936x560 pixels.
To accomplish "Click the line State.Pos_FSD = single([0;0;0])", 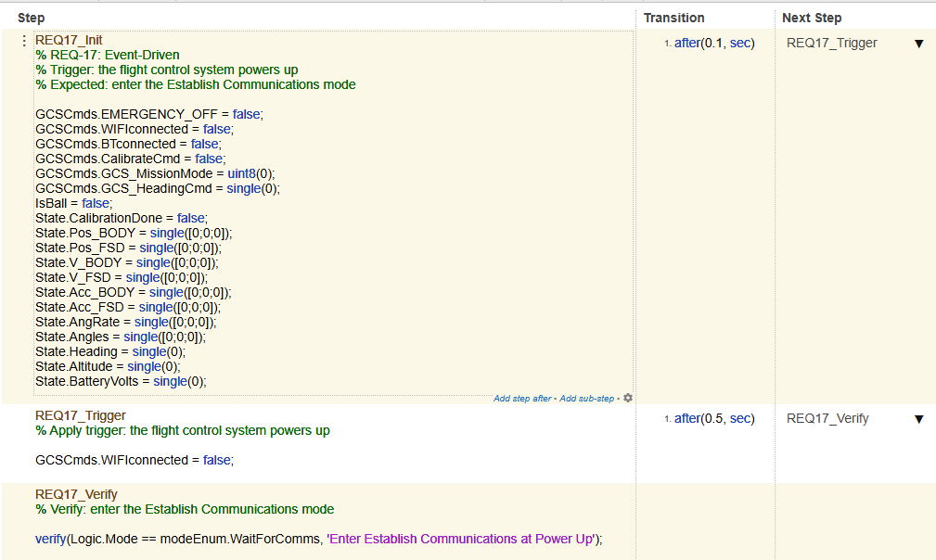I will click(x=128, y=248).
